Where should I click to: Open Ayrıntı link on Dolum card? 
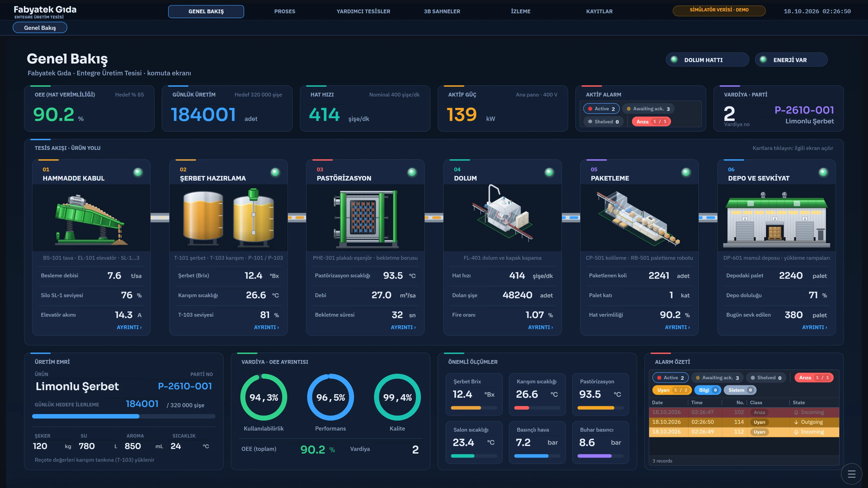click(x=540, y=327)
